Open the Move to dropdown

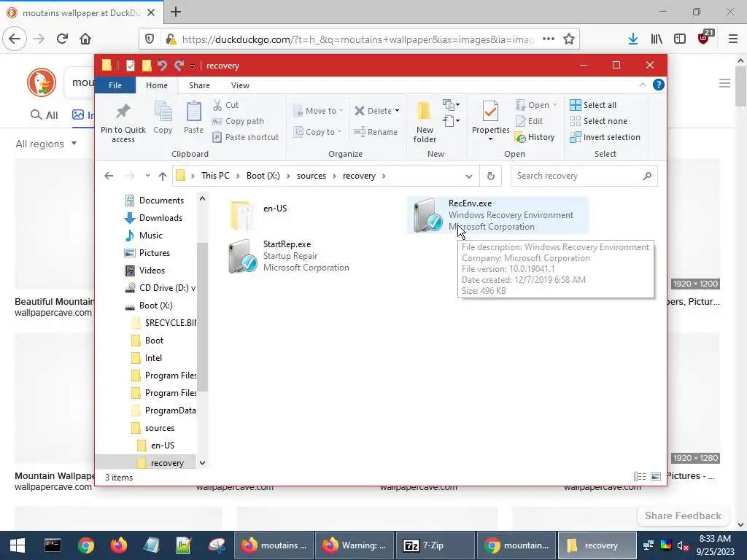pos(318,111)
